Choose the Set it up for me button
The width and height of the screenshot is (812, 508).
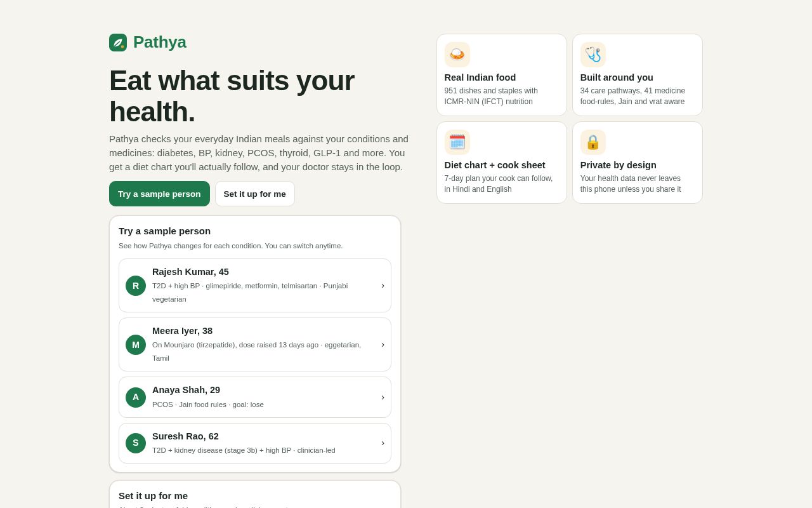click(x=255, y=194)
